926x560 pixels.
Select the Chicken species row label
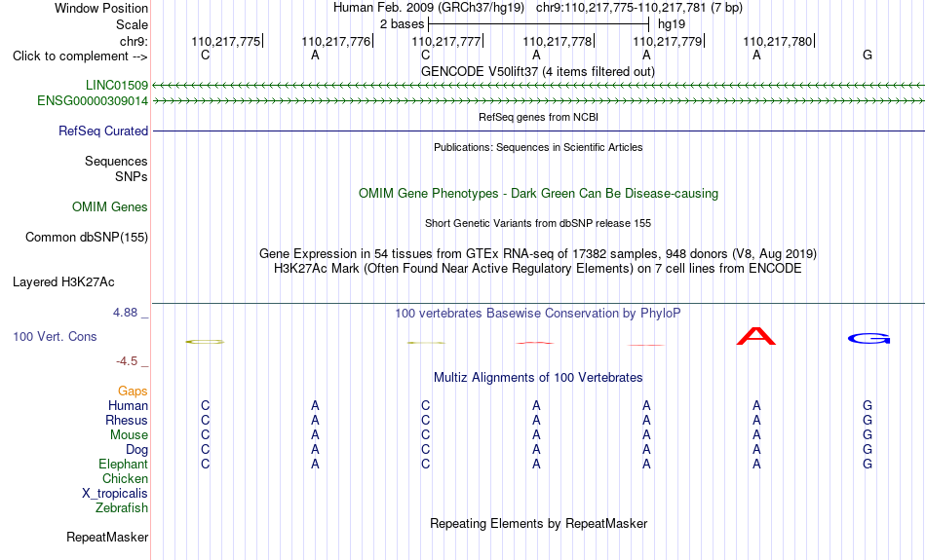(125, 478)
